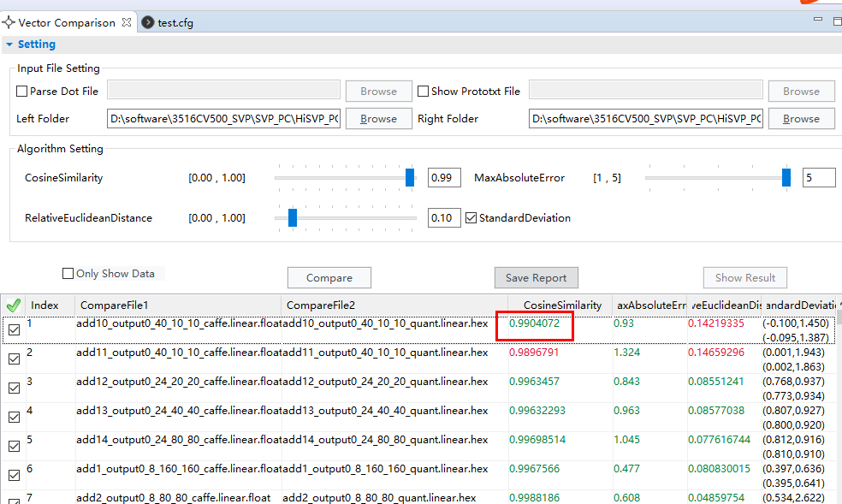Minimize the editor view panel
The width and height of the screenshot is (842, 504).
pos(818,20)
